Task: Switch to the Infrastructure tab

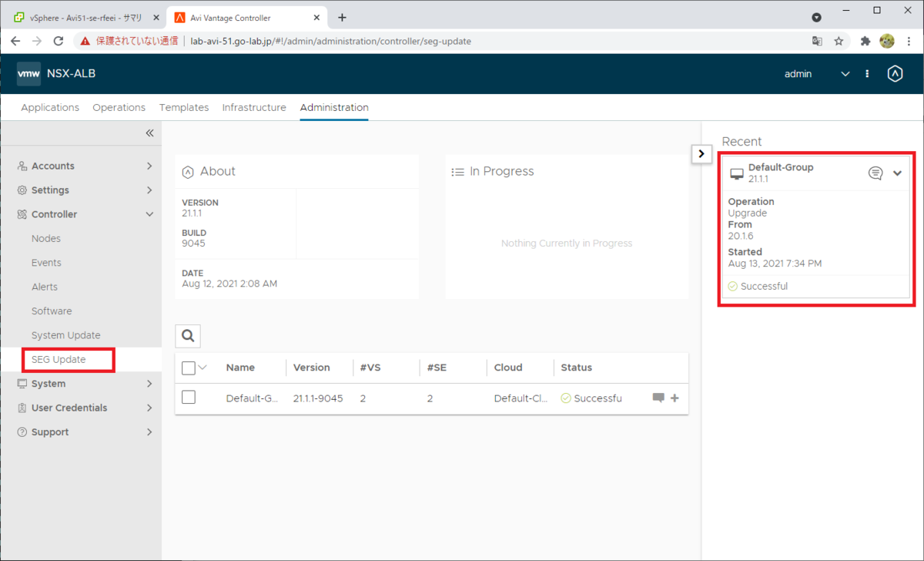Action: coord(254,107)
